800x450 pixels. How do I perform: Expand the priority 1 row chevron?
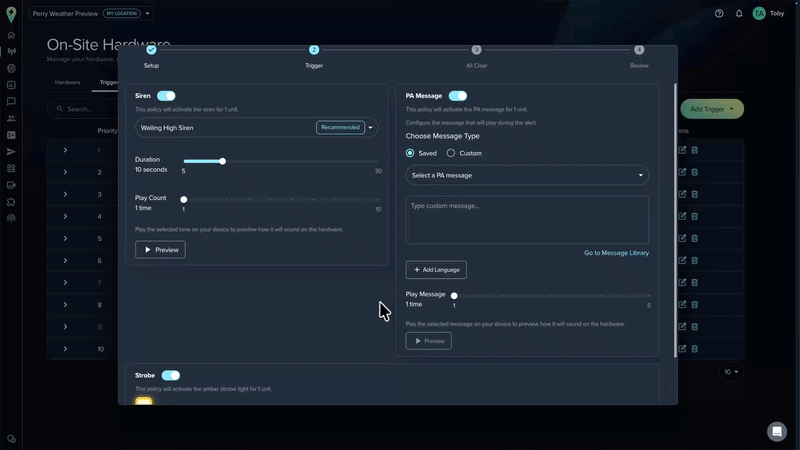[x=65, y=150]
